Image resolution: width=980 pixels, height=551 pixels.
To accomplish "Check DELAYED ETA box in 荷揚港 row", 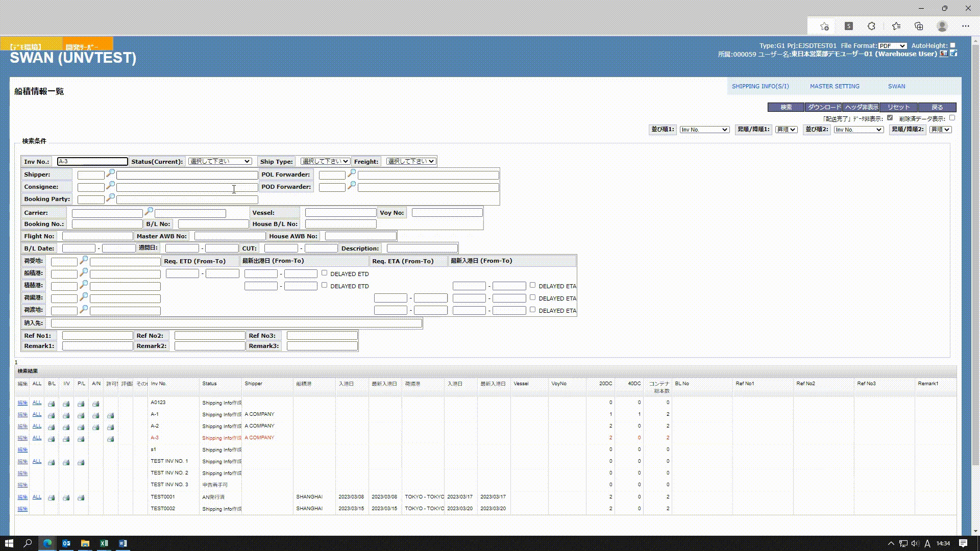I will pos(532,297).
